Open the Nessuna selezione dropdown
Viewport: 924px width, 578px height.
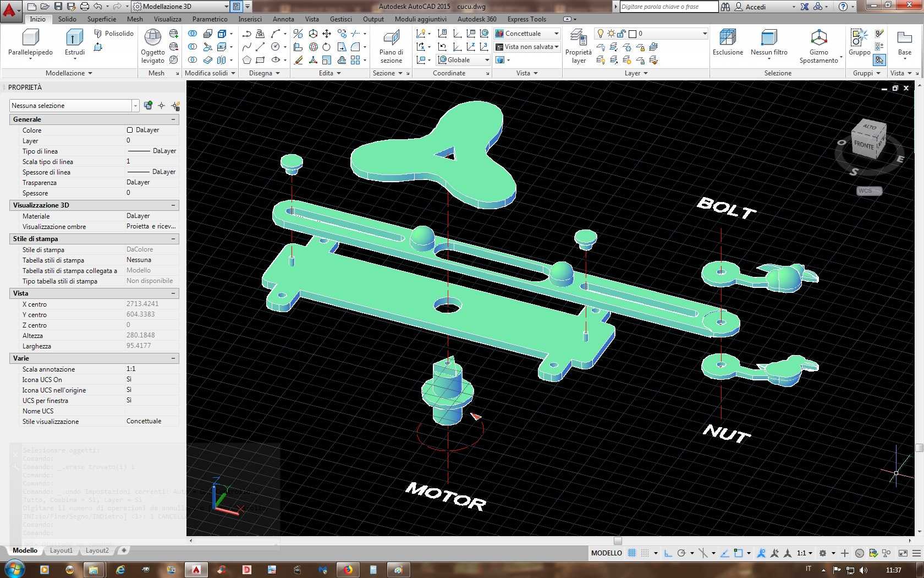[x=74, y=106]
